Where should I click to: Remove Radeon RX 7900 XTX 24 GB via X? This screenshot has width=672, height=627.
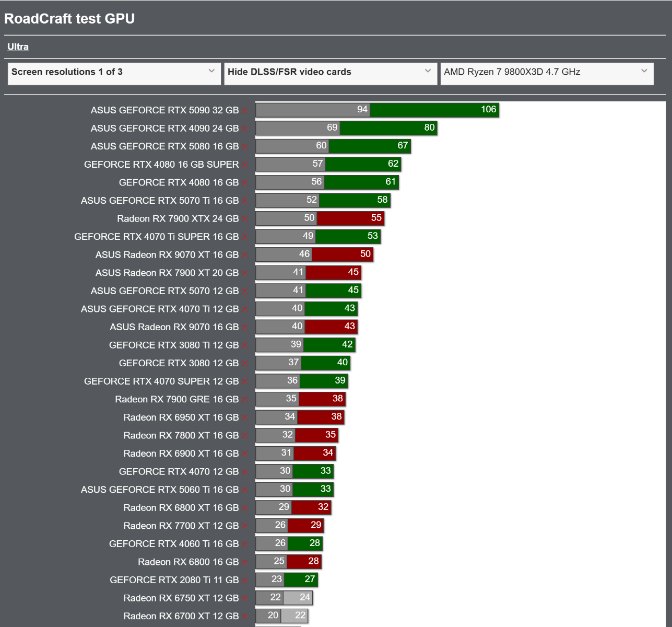point(244,219)
